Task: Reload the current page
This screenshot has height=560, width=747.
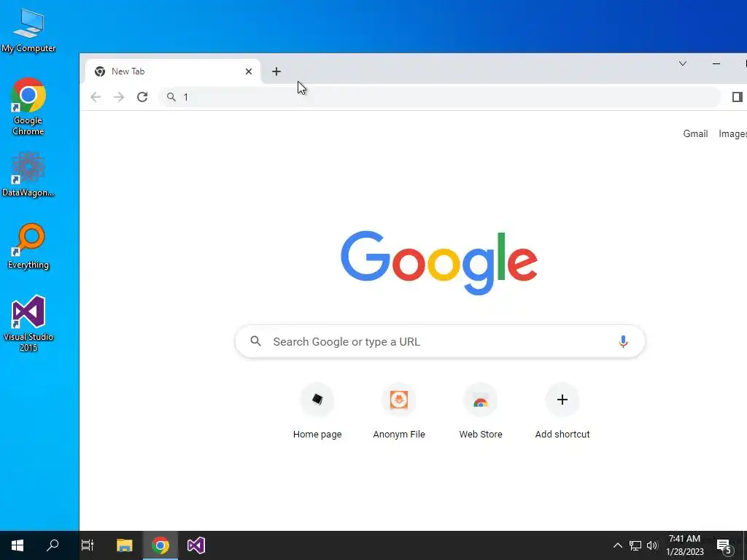Action: 142,97
